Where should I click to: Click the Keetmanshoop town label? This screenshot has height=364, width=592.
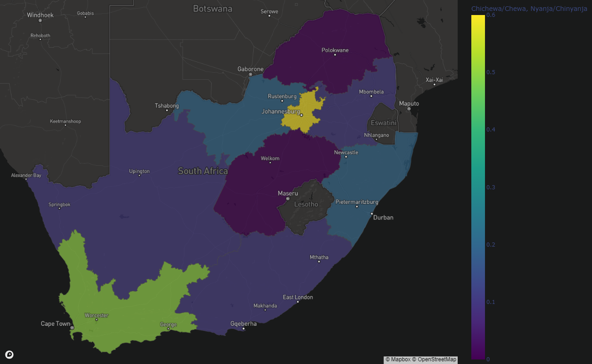coord(65,121)
